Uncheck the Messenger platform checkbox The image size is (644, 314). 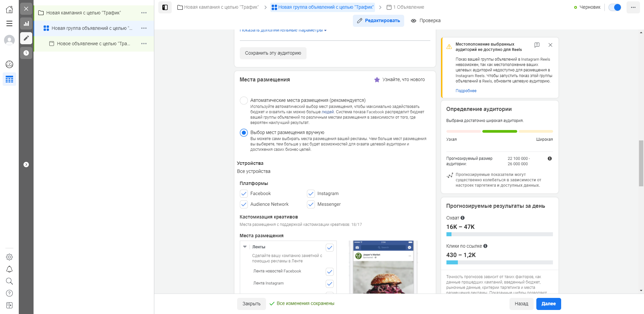point(311,204)
